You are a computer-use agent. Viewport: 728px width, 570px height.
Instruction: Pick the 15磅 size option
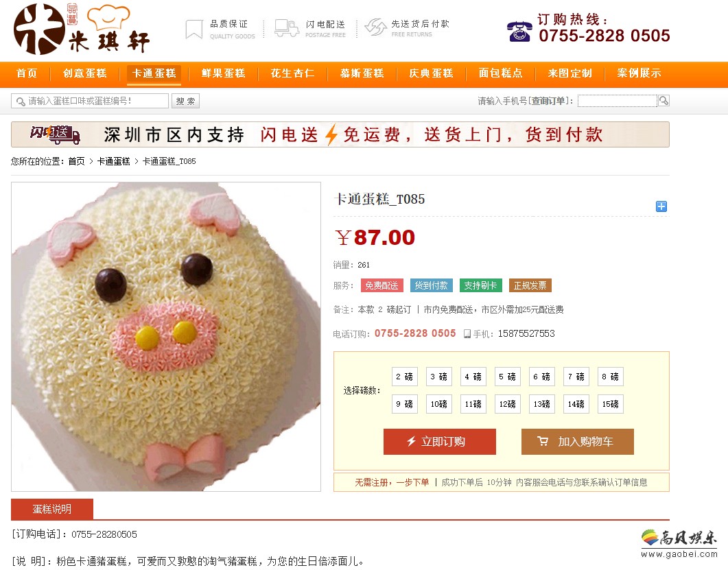[611, 404]
